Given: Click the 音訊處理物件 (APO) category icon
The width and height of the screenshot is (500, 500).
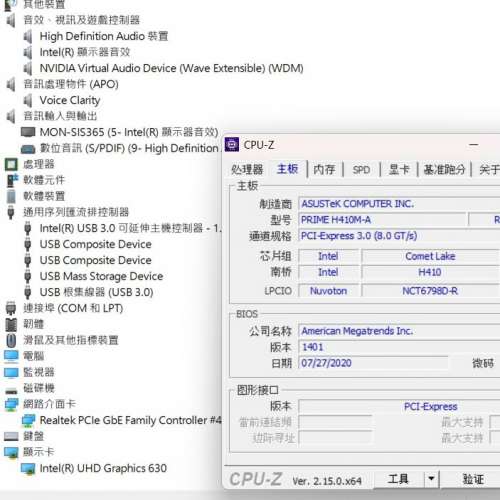Looking at the screenshot, I should point(11,84).
